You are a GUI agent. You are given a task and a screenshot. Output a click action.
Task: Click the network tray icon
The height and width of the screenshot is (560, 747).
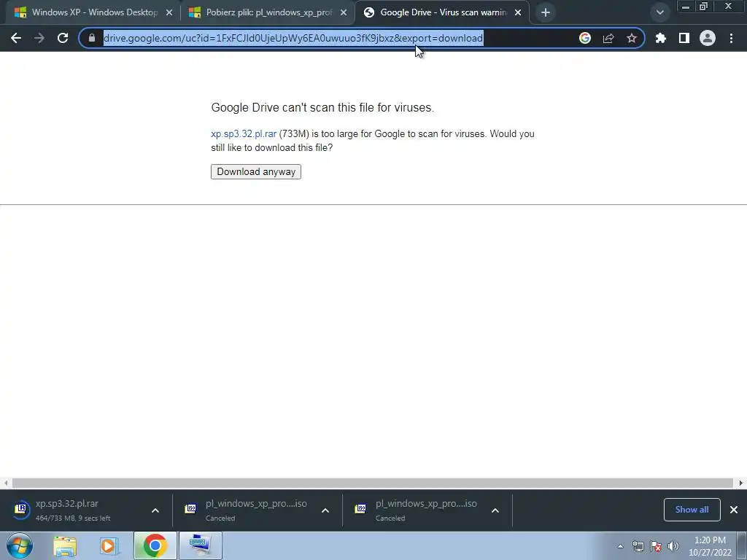coord(638,546)
